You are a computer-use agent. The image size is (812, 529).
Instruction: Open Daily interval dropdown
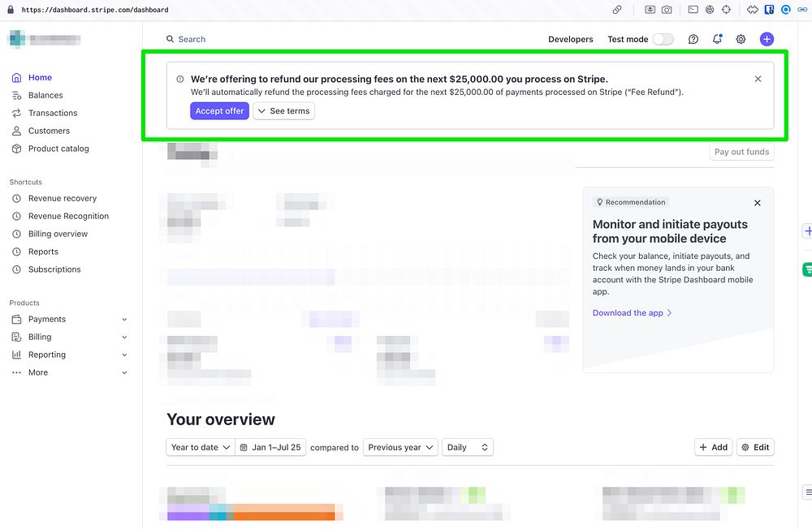[467, 447]
